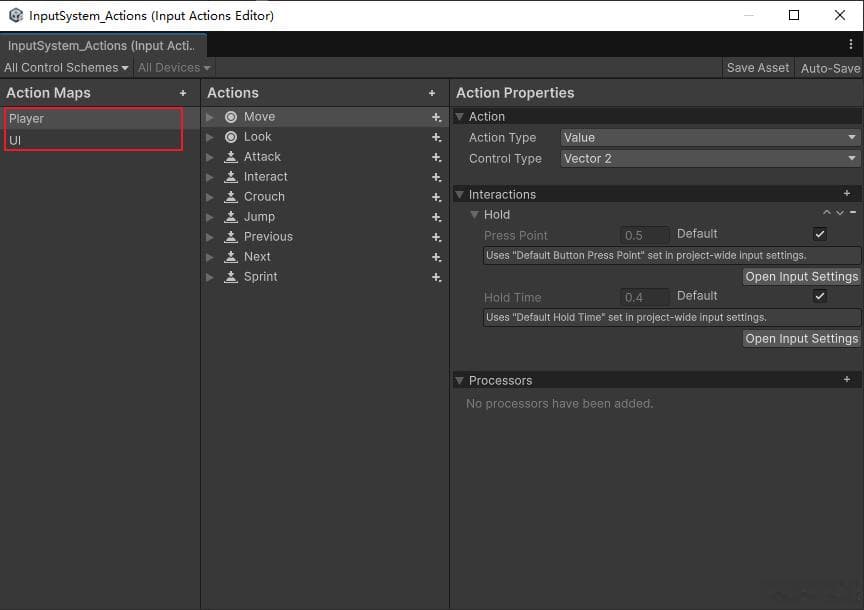Click the Hold Time value field
This screenshot has width=864, height=610.
[x=645, y=298]
